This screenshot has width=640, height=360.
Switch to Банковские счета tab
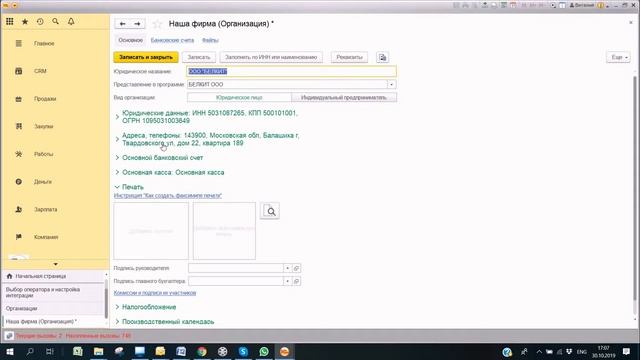click(x=172, y=40)
